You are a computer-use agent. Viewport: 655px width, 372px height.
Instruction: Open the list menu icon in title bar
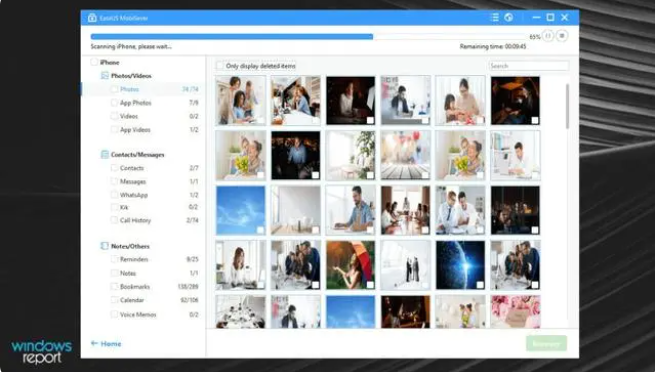coord(495,18)
